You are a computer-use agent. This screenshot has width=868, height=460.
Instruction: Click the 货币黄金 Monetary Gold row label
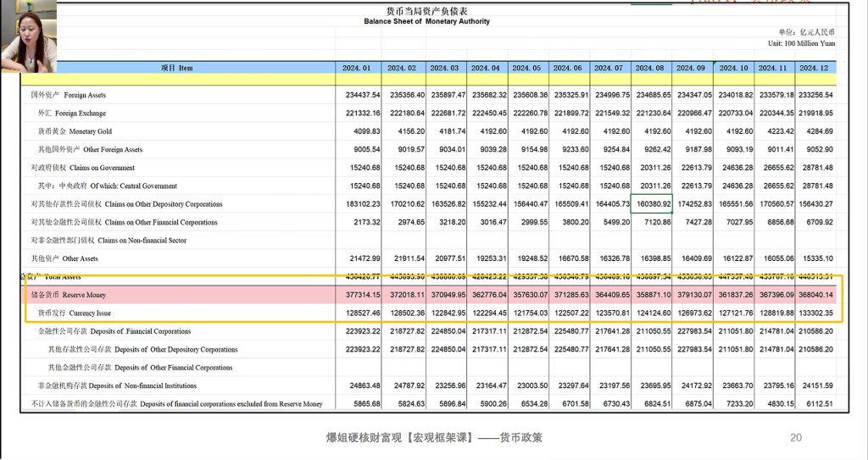coord(75,131)
